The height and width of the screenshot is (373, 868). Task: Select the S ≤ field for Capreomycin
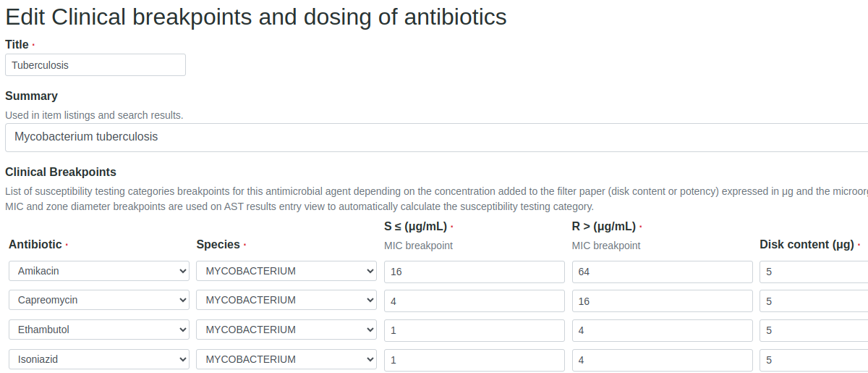[x=474, y=301]
